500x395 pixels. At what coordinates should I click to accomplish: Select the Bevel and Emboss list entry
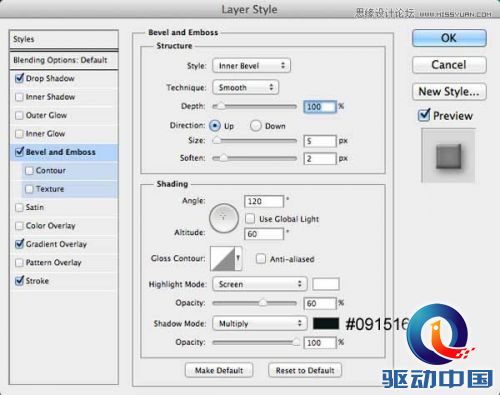point(64,152)
